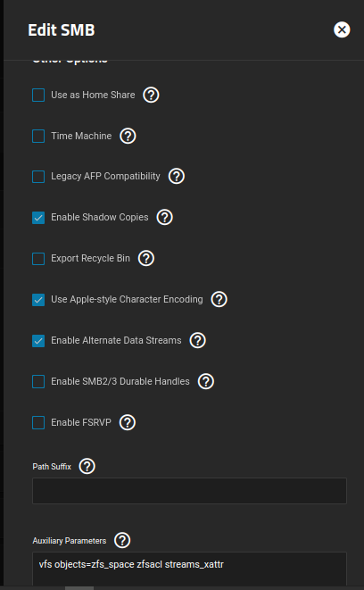
Task: Open Path Suffix help icon
Action: pos(87,467)
